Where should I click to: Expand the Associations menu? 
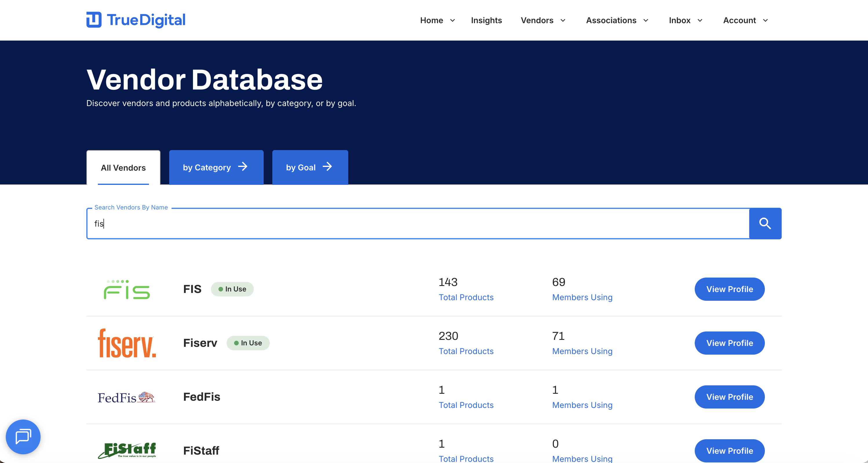pos(617,20)
